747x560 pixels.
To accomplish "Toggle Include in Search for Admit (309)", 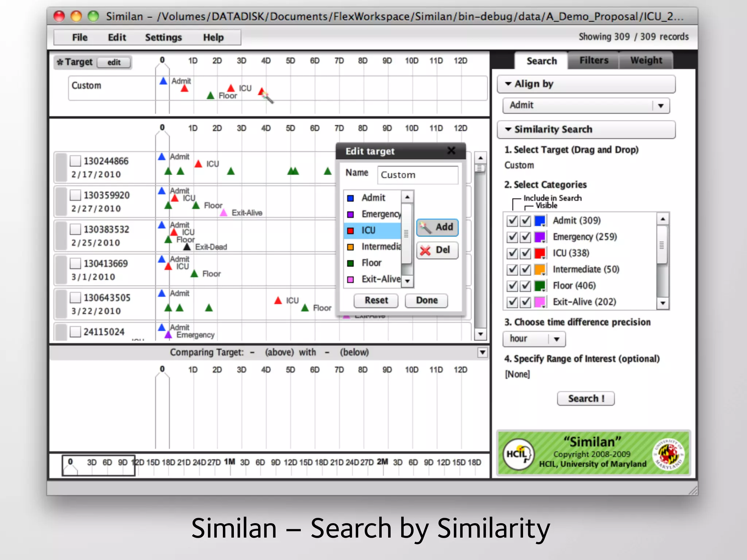I will pos(512,221).
